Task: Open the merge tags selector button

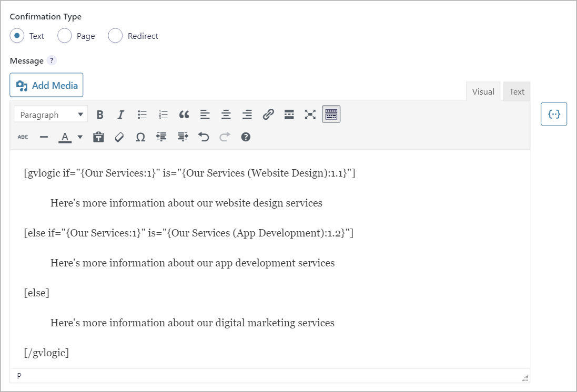Action: pyautogui.click(x=554, y=114)
